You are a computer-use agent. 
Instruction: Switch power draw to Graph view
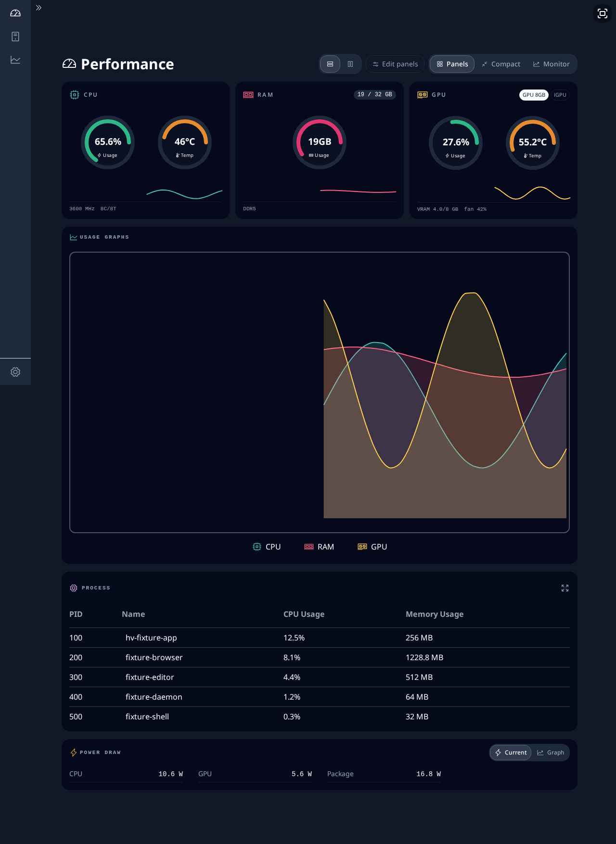point(551,753)
